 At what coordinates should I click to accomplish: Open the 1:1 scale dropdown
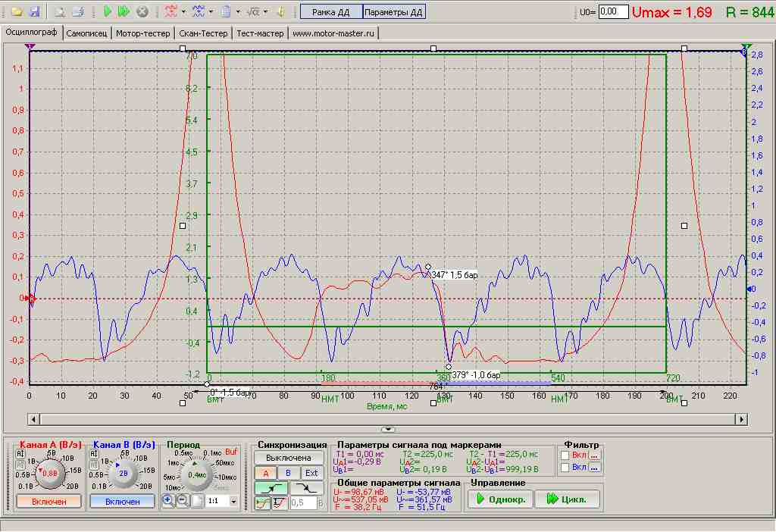click(x=233, y=502)
